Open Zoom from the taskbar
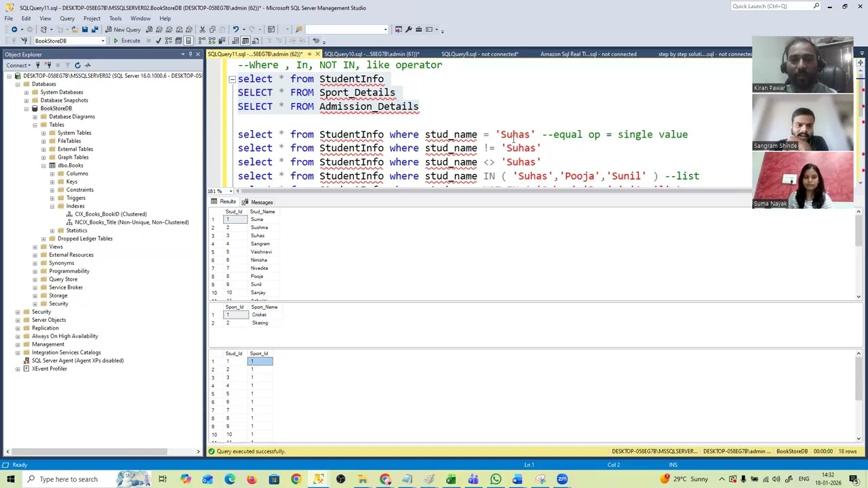 pos(562,479)
